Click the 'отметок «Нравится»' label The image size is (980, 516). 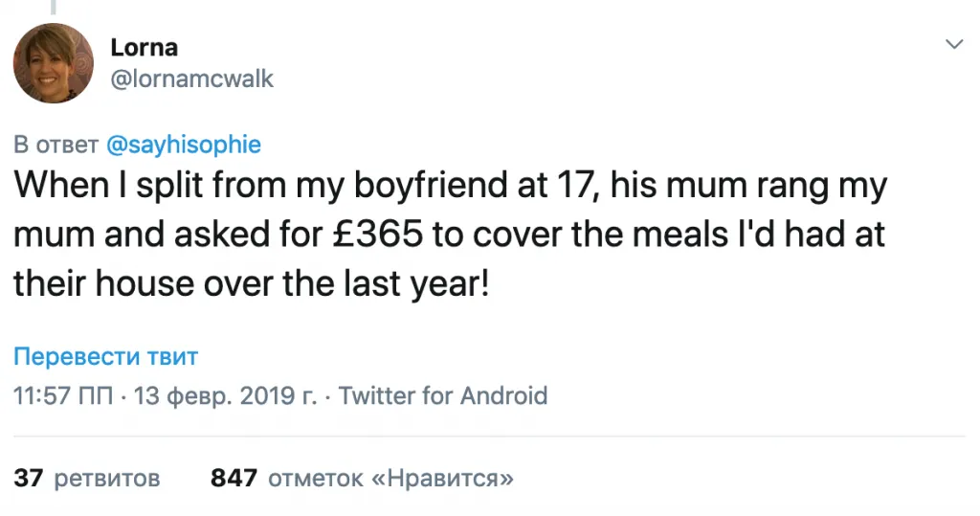point(390,477)
